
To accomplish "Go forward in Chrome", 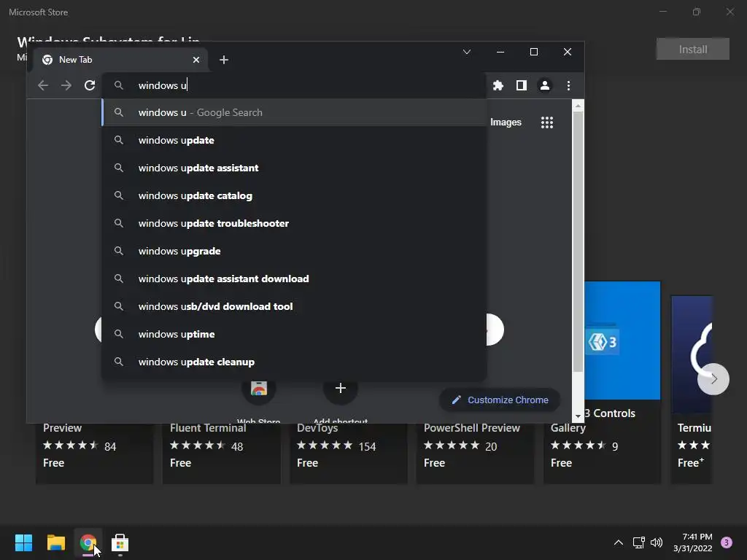I will coord(66,85).
